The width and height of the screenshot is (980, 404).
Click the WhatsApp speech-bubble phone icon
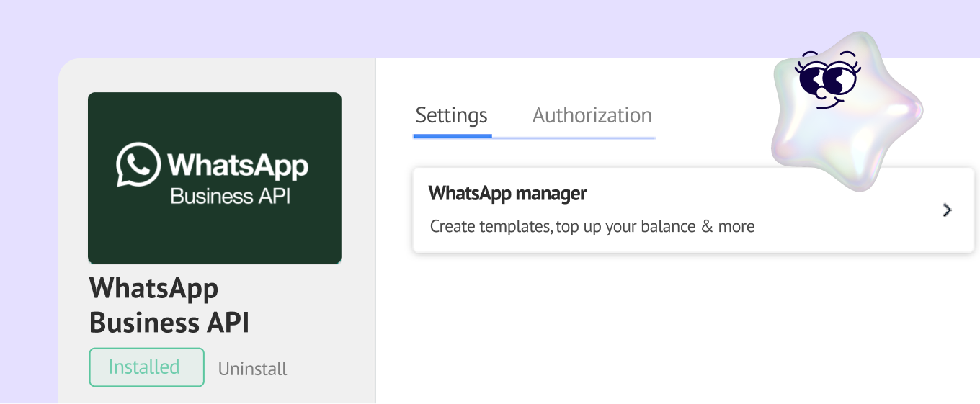point(138,165)
